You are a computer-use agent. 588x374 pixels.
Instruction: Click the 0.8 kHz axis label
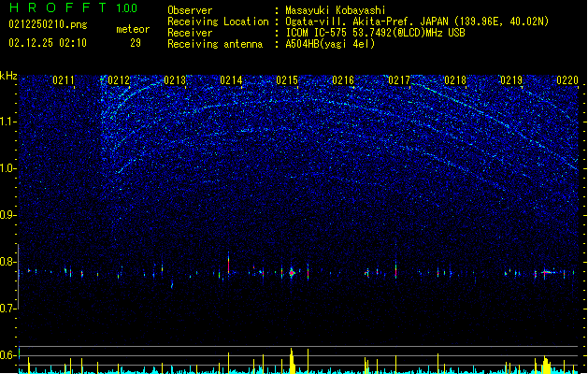(x=7, y=262)
